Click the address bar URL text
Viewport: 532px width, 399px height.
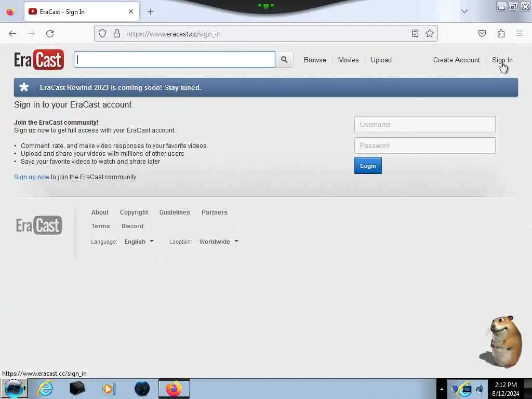174,34
